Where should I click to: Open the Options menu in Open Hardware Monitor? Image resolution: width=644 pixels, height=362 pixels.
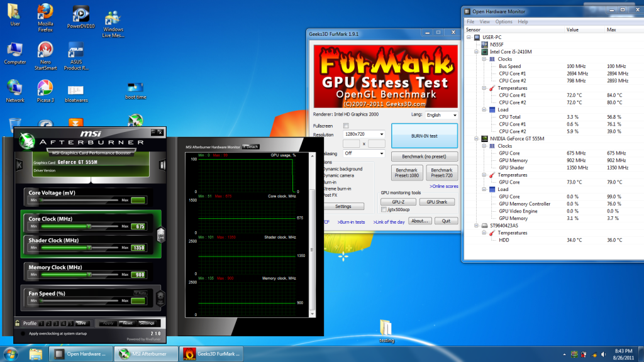pos(504,21)
